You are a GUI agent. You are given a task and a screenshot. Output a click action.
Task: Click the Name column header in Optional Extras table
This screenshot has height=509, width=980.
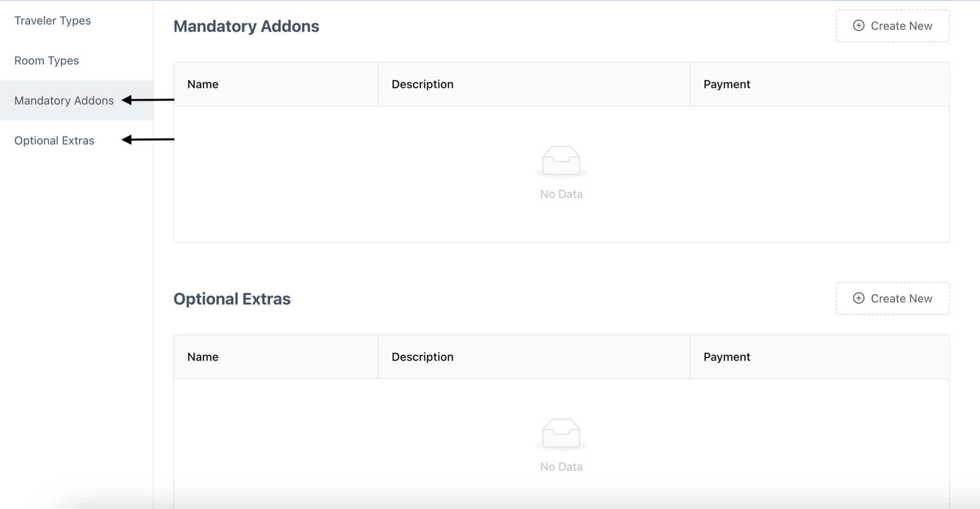click(x=203, y=357)
